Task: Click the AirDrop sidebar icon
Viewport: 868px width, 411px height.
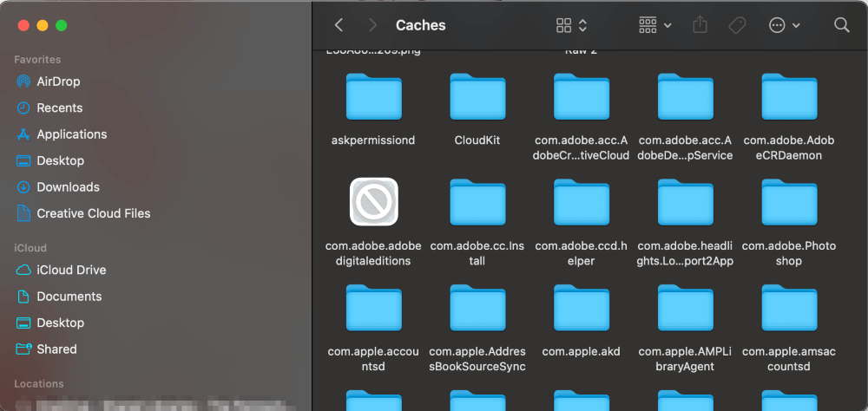Action: (23, 82)
